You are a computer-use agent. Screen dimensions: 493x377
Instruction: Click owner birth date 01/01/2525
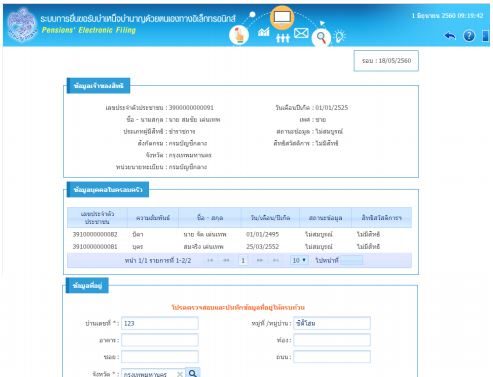[x=332, y=108]
